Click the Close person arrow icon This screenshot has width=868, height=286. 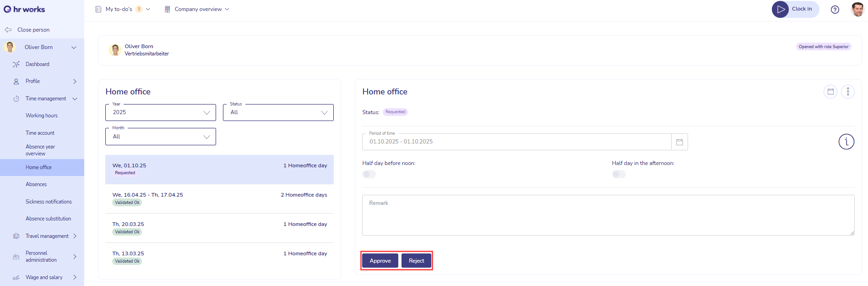(8, 30)
